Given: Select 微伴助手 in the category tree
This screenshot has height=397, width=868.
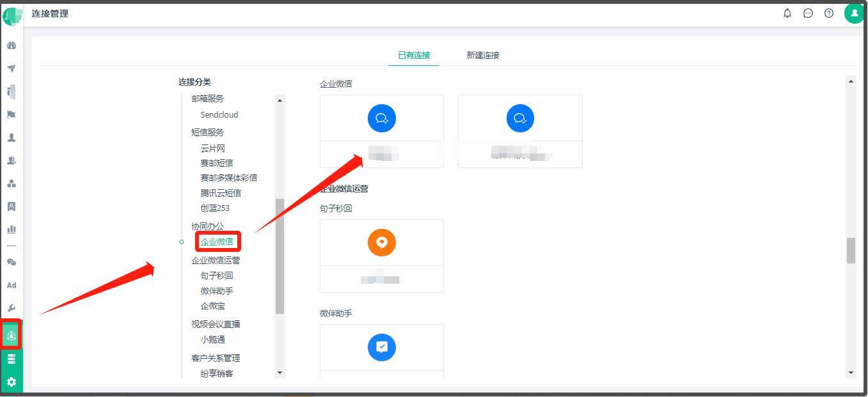Looking at the screenshot, I should (217, 291).
